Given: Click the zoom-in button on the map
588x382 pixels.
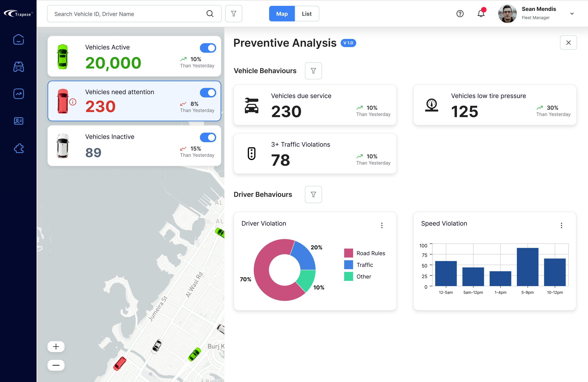Looking at the screenshot, I should point(56,346).
